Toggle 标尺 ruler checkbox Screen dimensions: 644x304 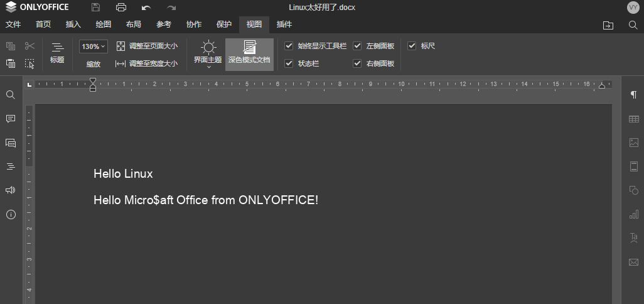pyautogui.click(x=412, y=46)
